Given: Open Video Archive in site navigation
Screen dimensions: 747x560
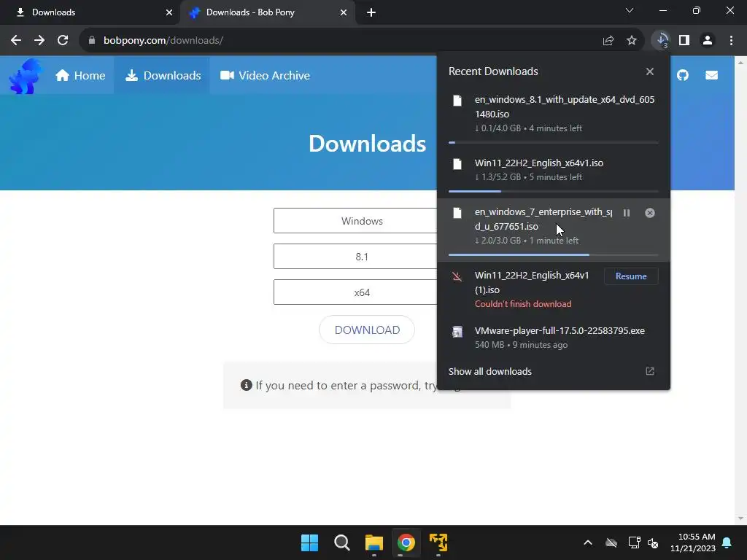Looking at the screenshot, I should 265,76.
